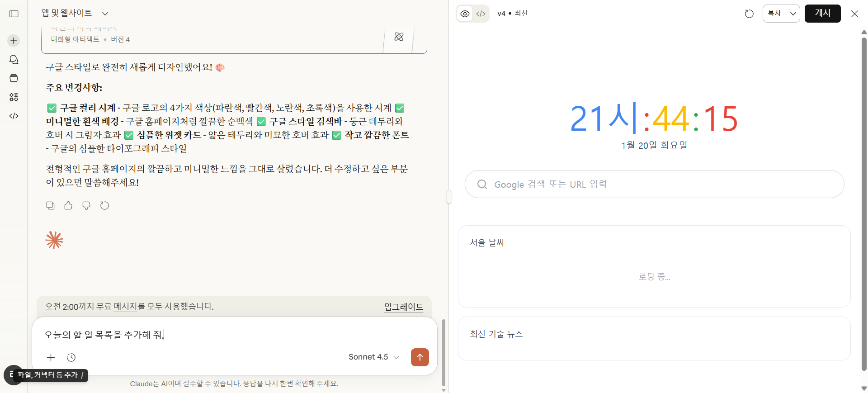Click the 서울 날씨 widget card

tap(654, 266)
